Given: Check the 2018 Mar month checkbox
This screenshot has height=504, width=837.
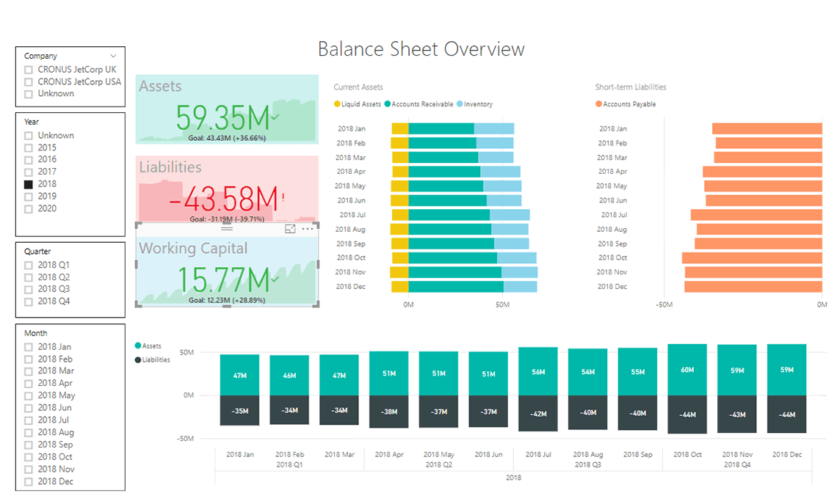Looking at the screenshot, I should coord(29,371).
